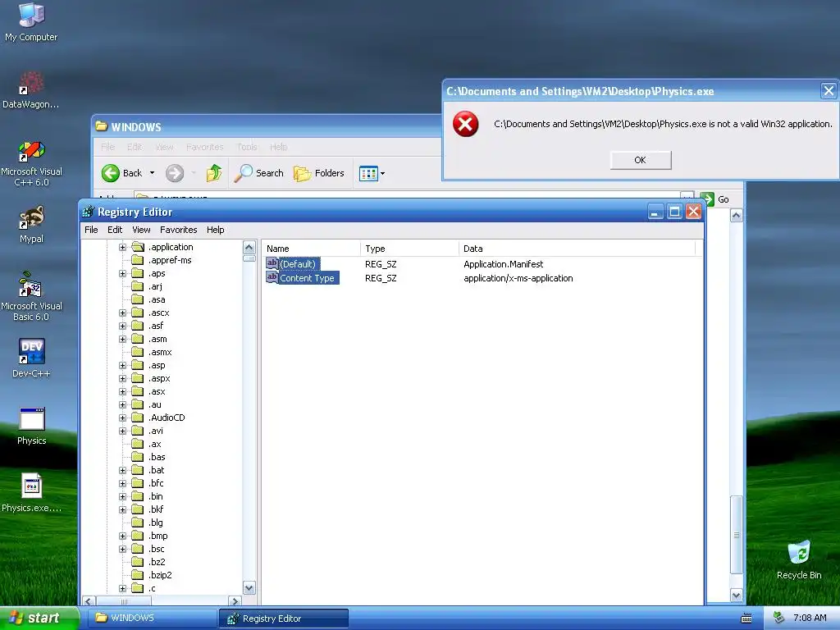Select the .blg key in tree
This screenshot has height=630, width=840.
click(156, 523)
